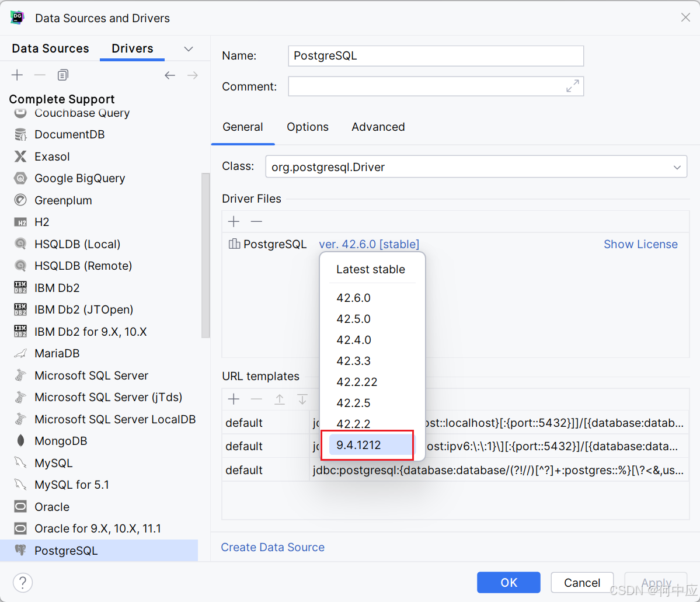The height and width of the screenshot is (602, 700).
Task: Click the Show License link
Action: [640, 244]
